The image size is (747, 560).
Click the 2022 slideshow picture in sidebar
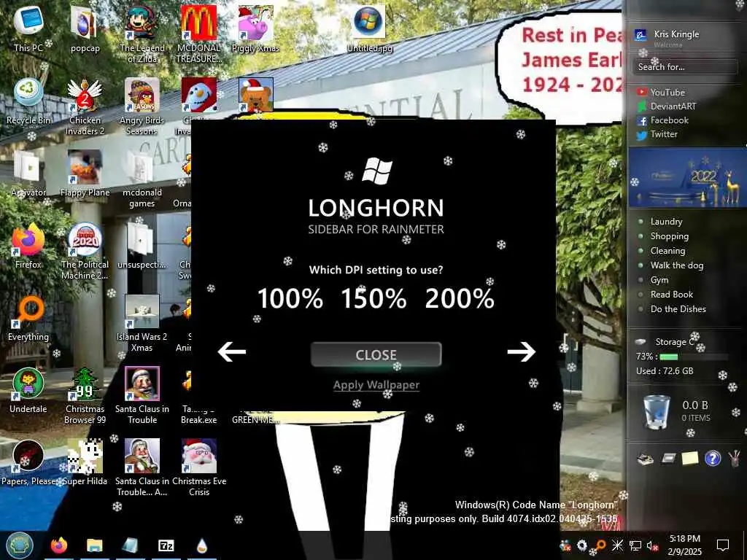687,177
